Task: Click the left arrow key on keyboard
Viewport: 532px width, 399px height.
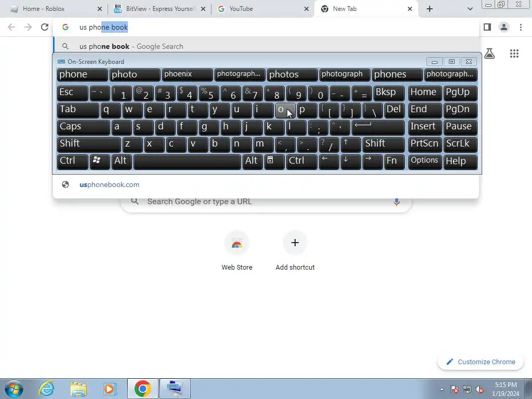Action: click(x=329, y=162)
